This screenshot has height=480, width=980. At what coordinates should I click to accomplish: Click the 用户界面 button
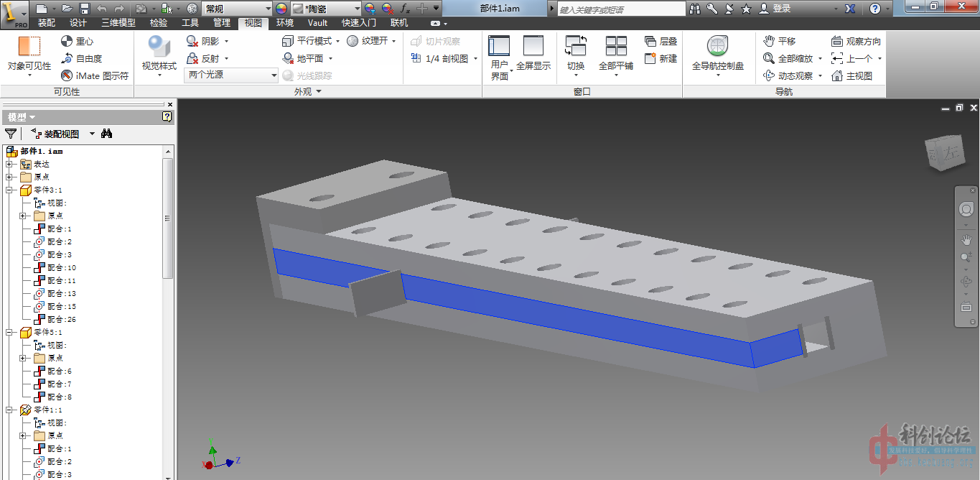click(x=500, y=57)
